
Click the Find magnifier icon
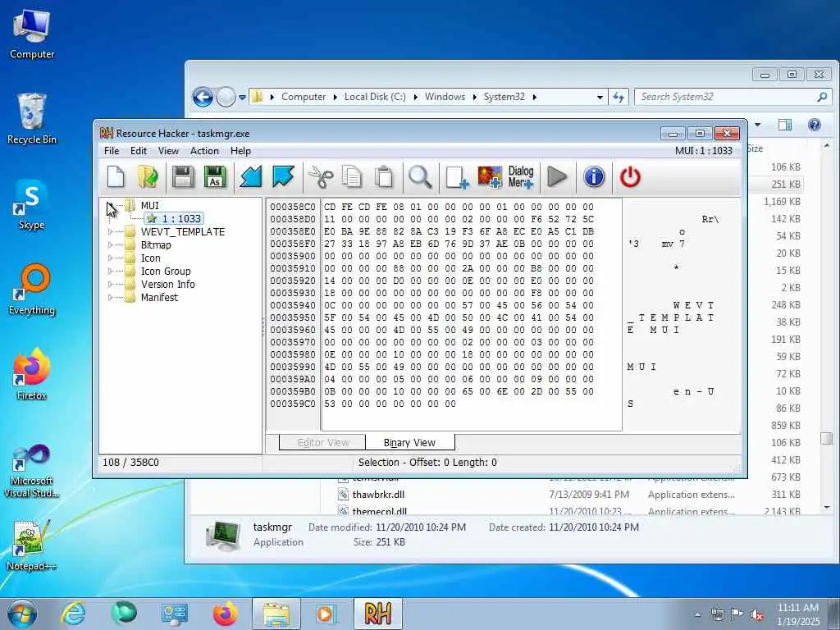420,177
